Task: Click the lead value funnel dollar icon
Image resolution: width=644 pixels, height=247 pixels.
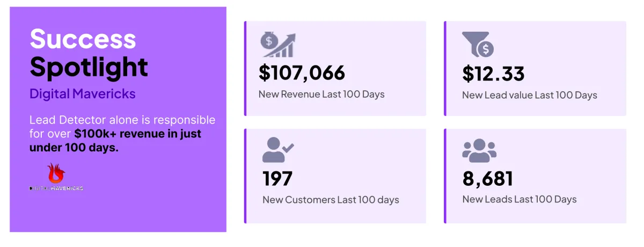Action: click(x=478, y=44)
